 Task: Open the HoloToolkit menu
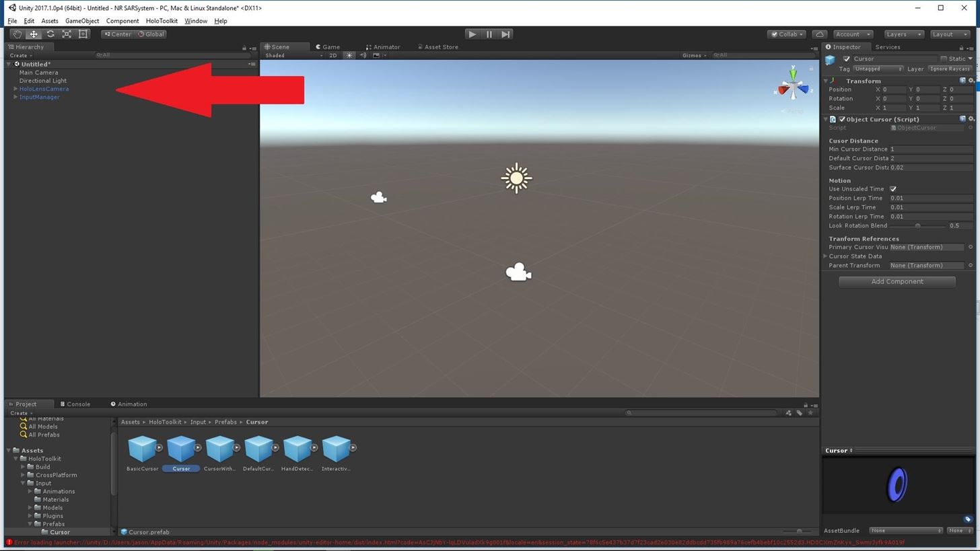pyautogui.click(x=162, y=21)
